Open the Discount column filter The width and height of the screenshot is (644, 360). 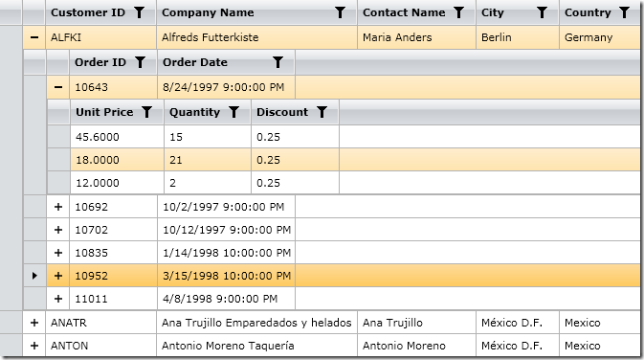(322, 112)
